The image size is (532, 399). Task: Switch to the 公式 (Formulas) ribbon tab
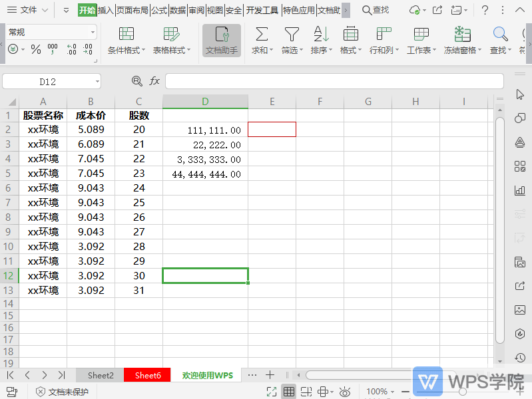click(x=159, y=10)
